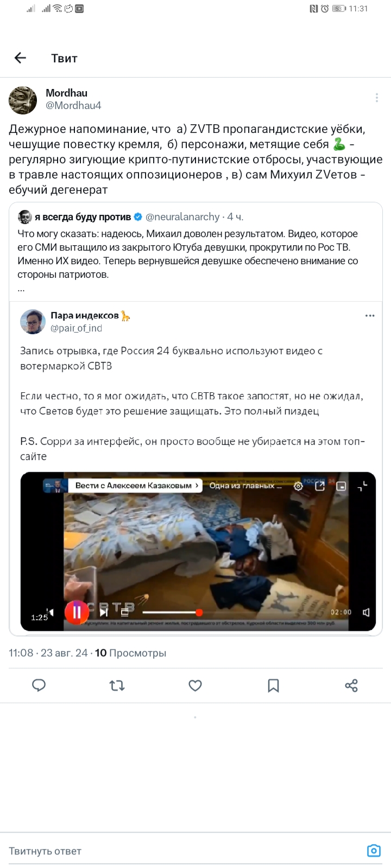Viewport: 391px width, 868px height.
Task: Open the Mordhau profile avatar
Action: click(x=23, y=100)
